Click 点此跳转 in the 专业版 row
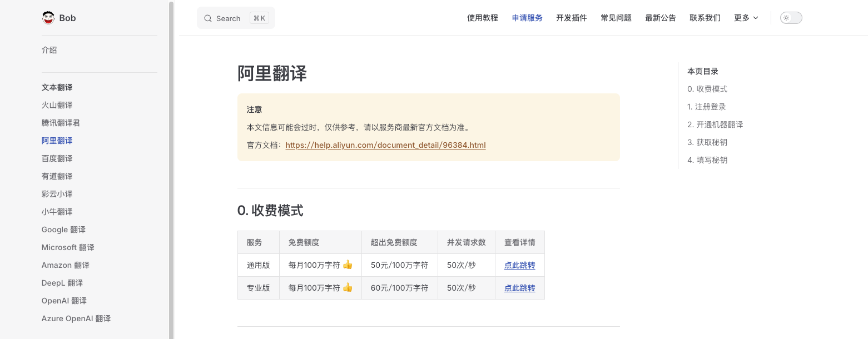This screenshot has height=339, width=868. tap(519, 288)
